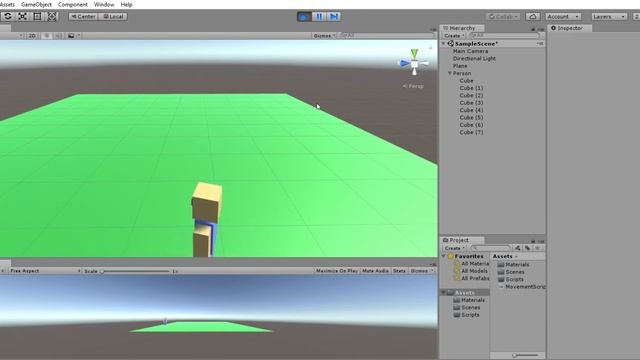Switch to the Inspector tab
The image size is (640, 360).
pyautogui.click(x=569, y=28)
